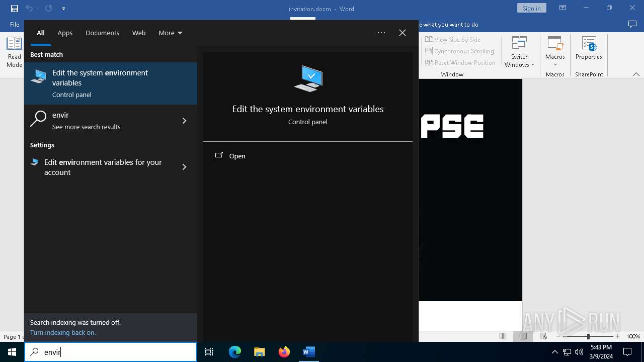
Task: Select the Apps search filter tab
Action: (x=65, y=33)
